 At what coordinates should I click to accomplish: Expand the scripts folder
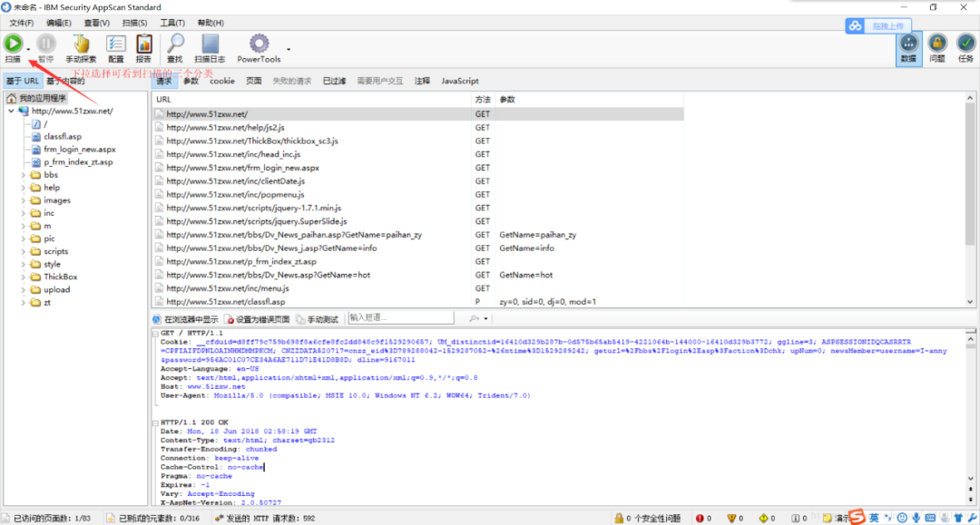point(24,251)
